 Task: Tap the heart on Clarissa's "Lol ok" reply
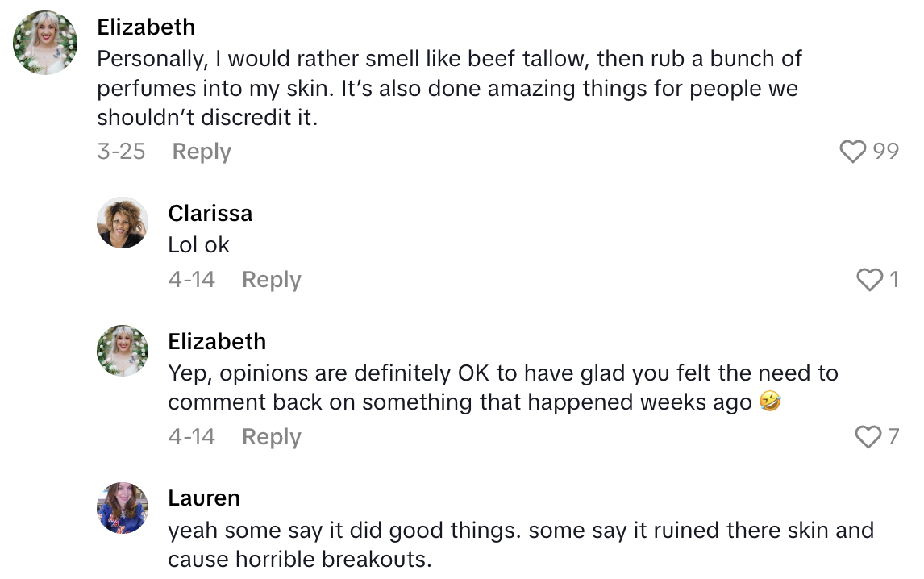coord(869,280)
